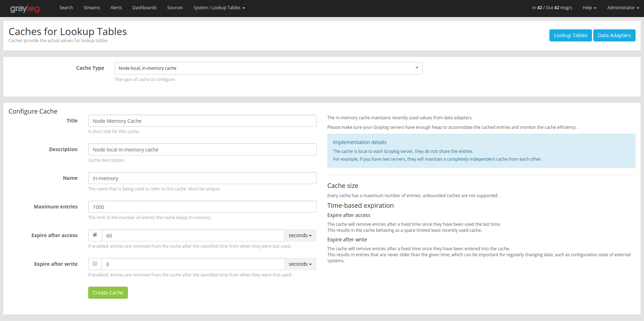
Task: Open the Cache Type dropdown
Action: pos(268,68)
